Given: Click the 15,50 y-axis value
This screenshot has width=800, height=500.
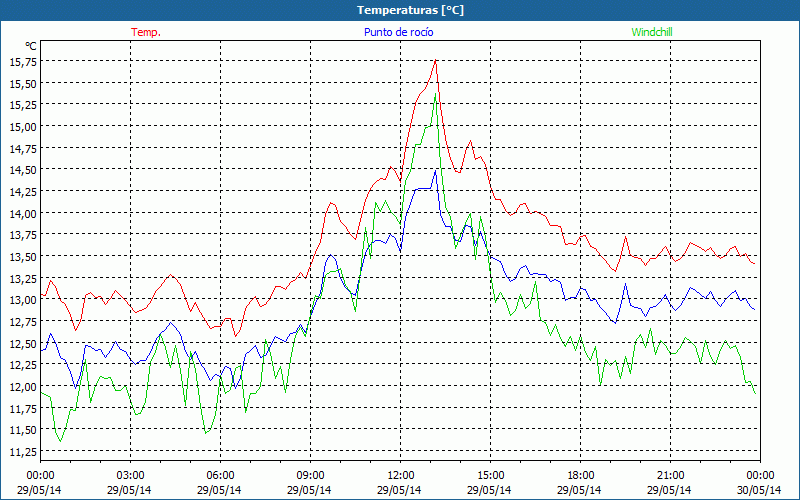Looking at the screenshot, I should [x=23, y=83].
